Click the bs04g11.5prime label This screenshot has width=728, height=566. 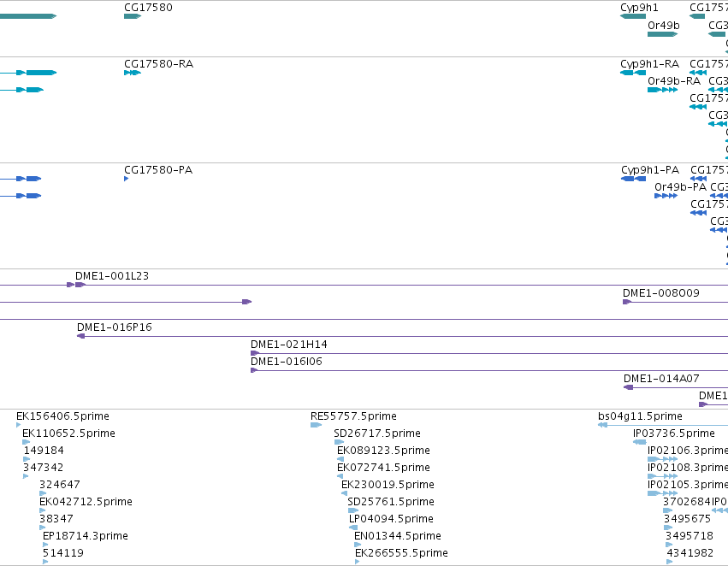[640, 416]
